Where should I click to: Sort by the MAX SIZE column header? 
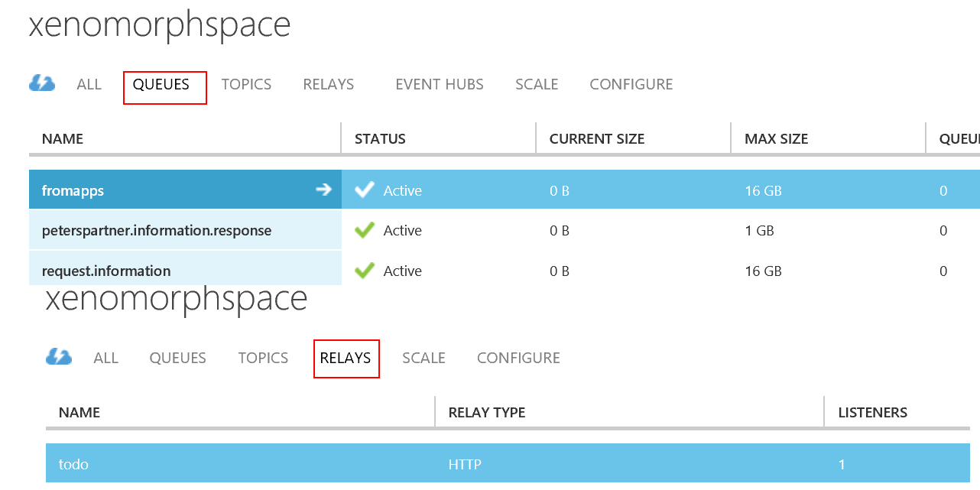776,138
